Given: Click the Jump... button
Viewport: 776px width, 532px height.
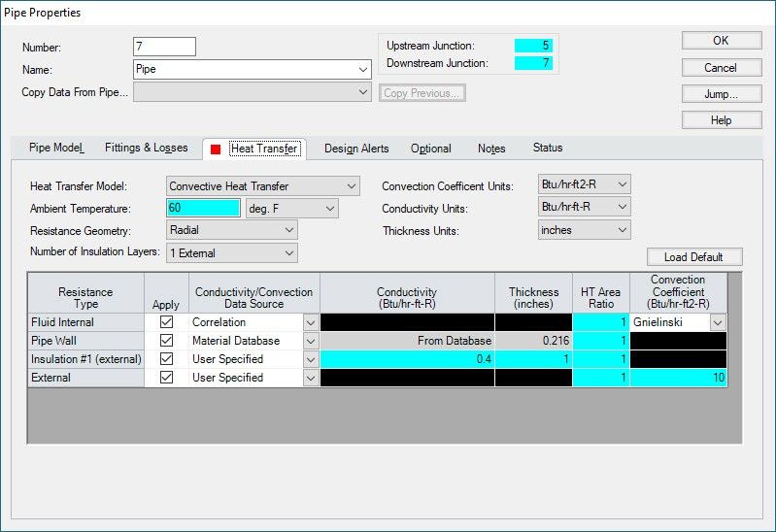Looking at the screenshot, I should [722, 94].
